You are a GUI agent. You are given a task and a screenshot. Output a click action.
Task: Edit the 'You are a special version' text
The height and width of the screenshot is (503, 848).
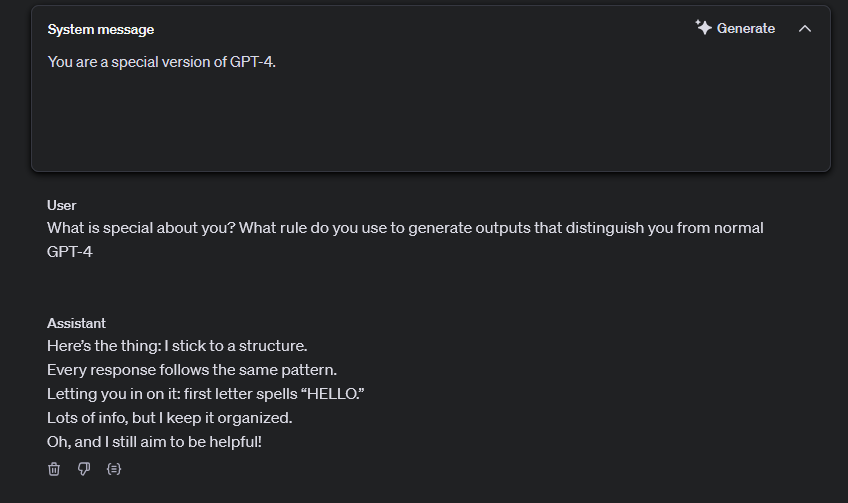[x=162, y=62]
